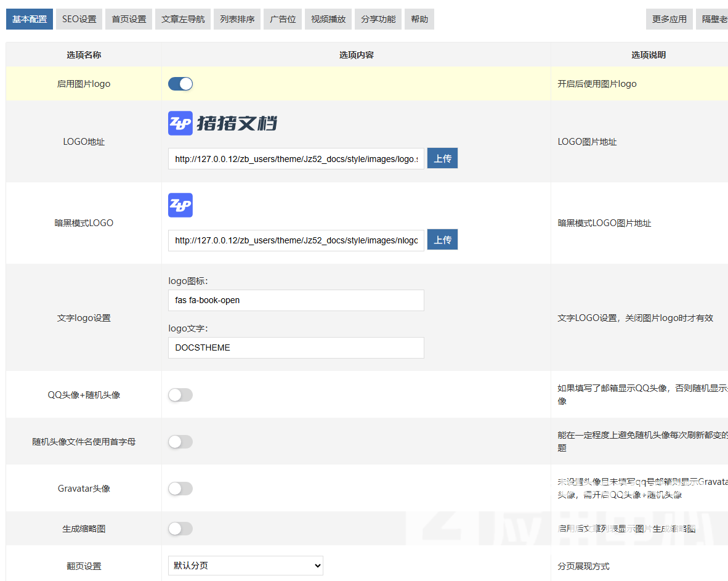This screenshot has width=728, height=581.
Task: Click the 上传 button for LOGO地址
Action: (442, 158)
